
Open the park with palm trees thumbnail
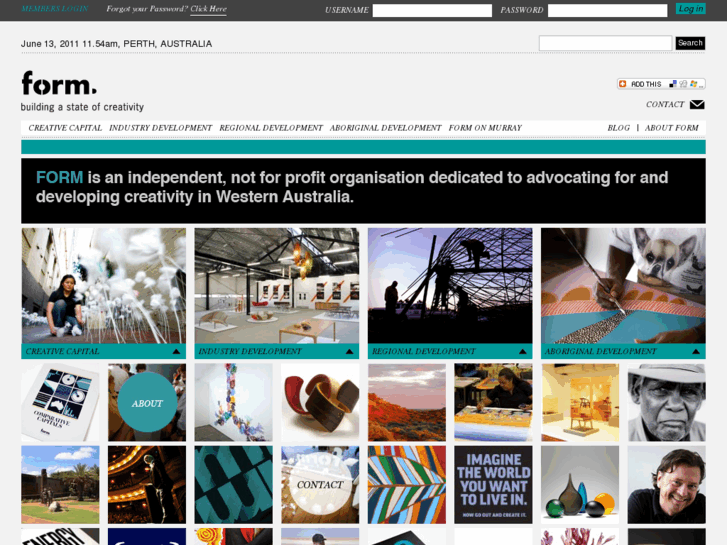click(60, 485)
